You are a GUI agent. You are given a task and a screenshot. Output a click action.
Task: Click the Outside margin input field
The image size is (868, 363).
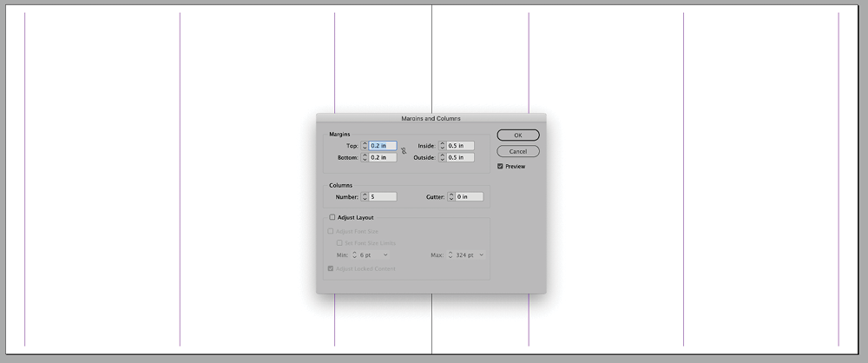pos(461,157)
